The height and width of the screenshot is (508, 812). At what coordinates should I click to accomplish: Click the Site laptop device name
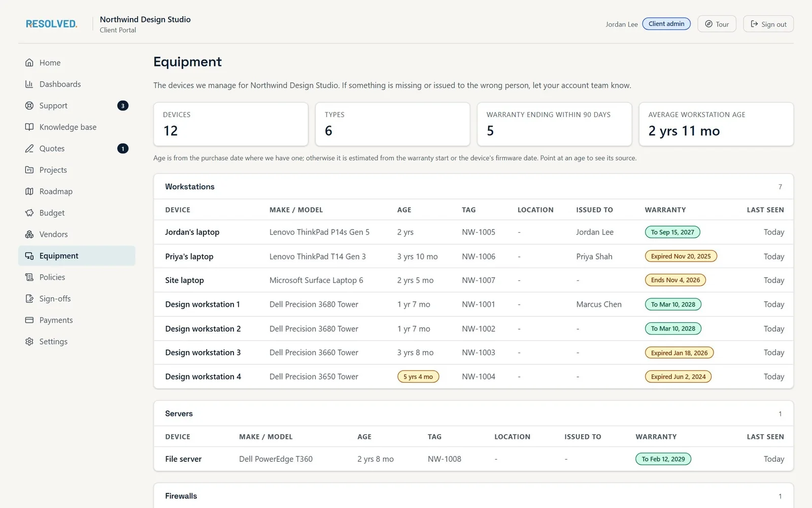[184, 280]
